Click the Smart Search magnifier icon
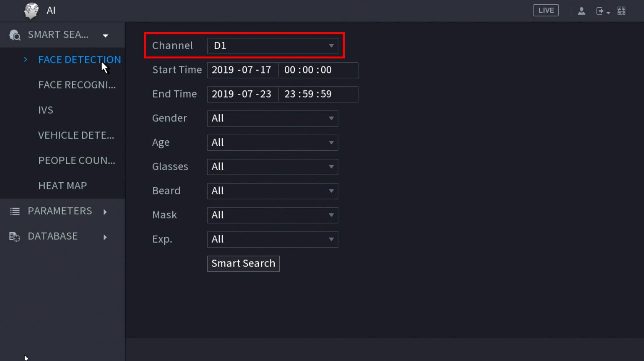 15,35
